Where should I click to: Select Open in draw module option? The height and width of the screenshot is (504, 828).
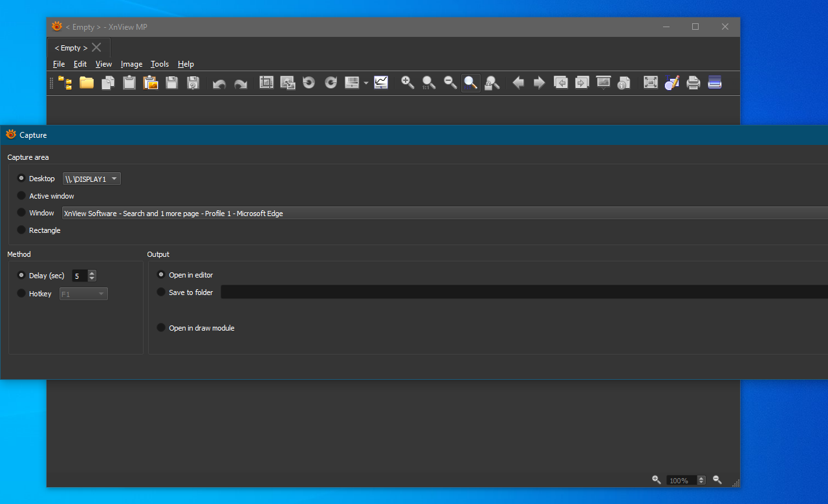[161, 328]
